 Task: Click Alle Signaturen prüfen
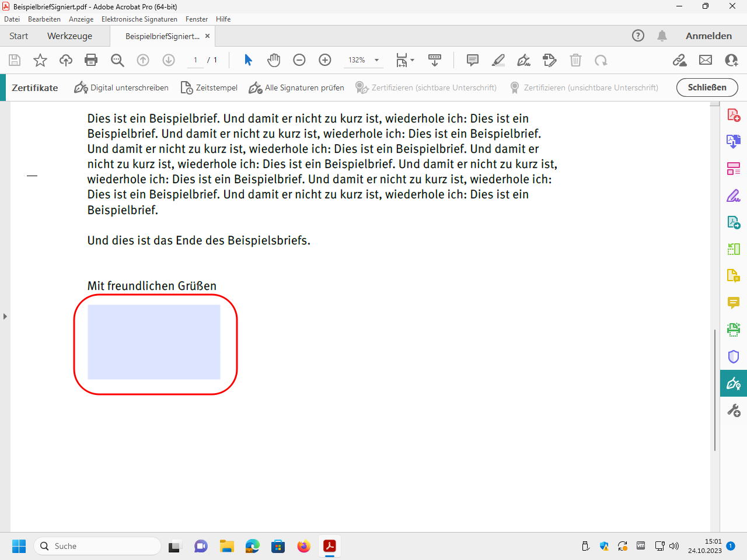296,88
